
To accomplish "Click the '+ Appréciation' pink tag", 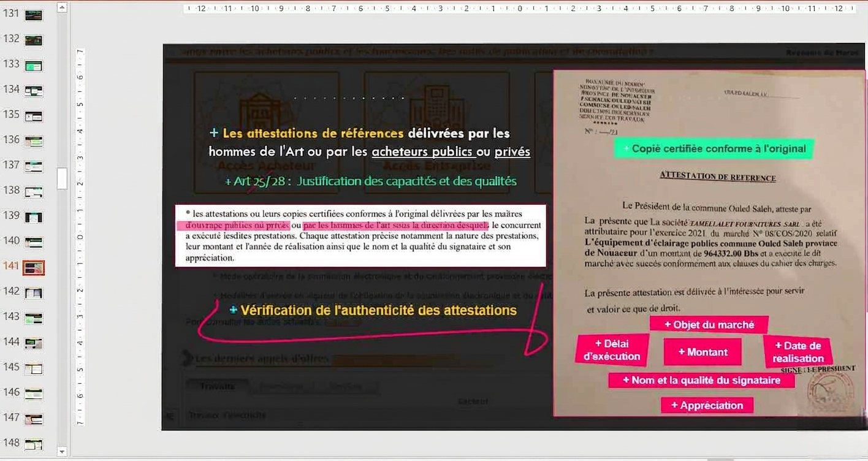I will pyautogui.click(x=707, y=405).
